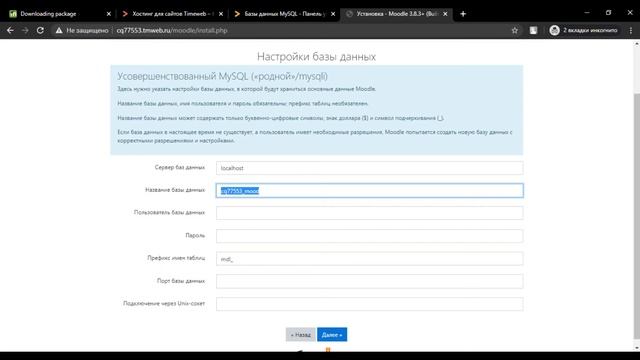This screenshot has height=360, width=640.
Task: Bookmark this page with star icon
Action: (515, 30)
